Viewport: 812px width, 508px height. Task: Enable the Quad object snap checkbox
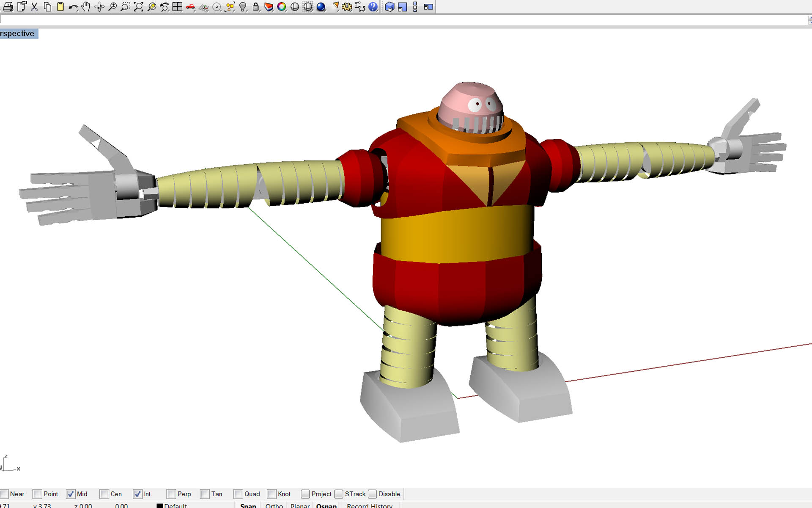coord(239,494)
